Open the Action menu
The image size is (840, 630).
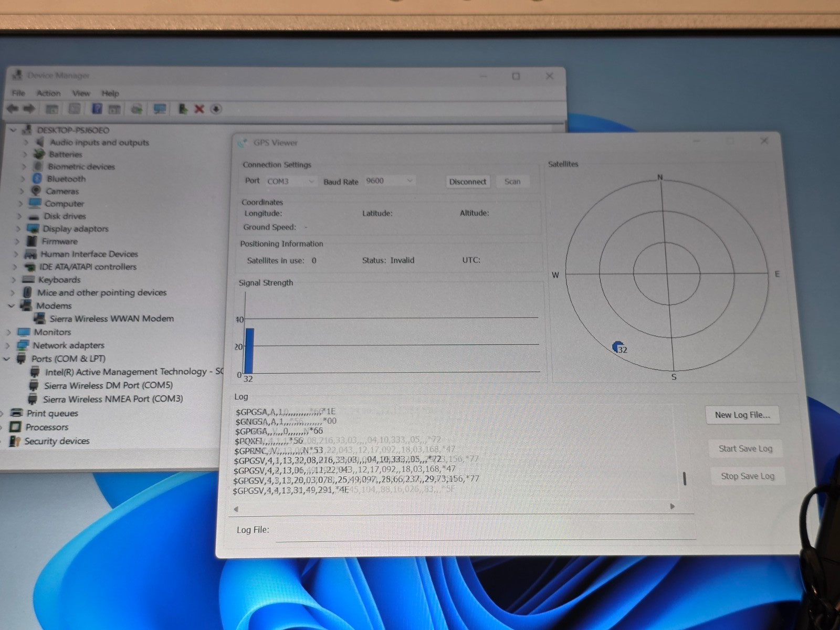tap(48, 93)
